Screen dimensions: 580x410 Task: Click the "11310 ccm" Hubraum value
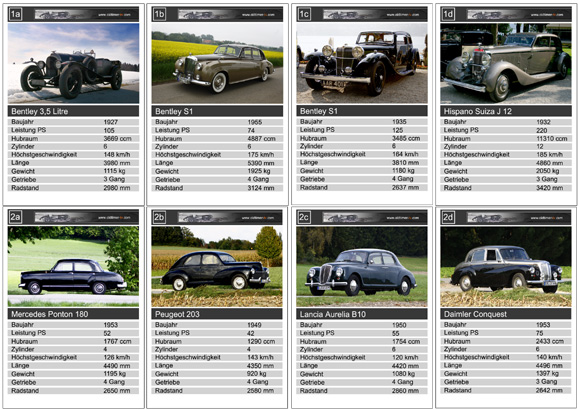pos(552,138)
